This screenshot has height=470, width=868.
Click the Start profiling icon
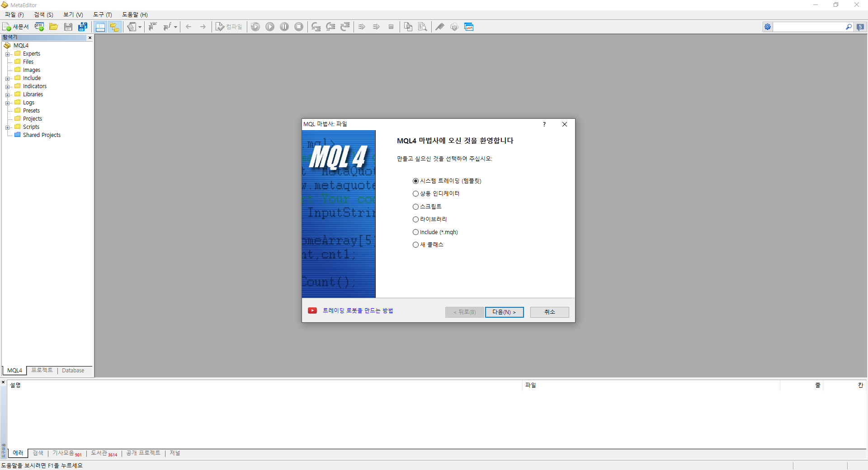click(x=362, y=27)
